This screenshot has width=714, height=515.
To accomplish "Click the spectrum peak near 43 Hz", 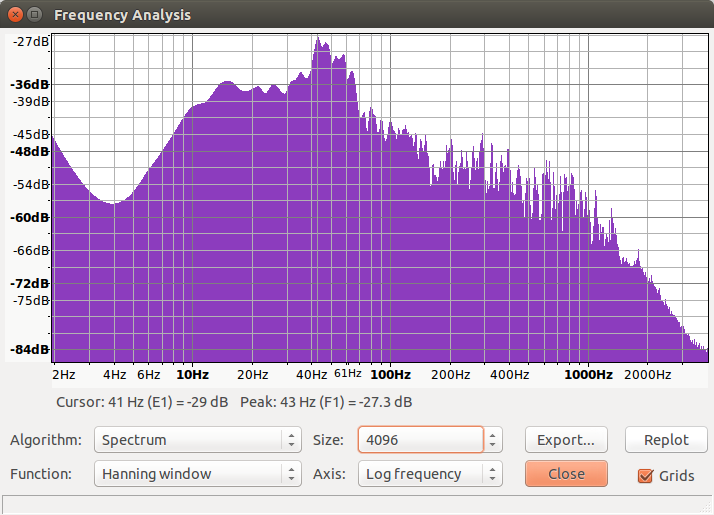I will 318,39.
